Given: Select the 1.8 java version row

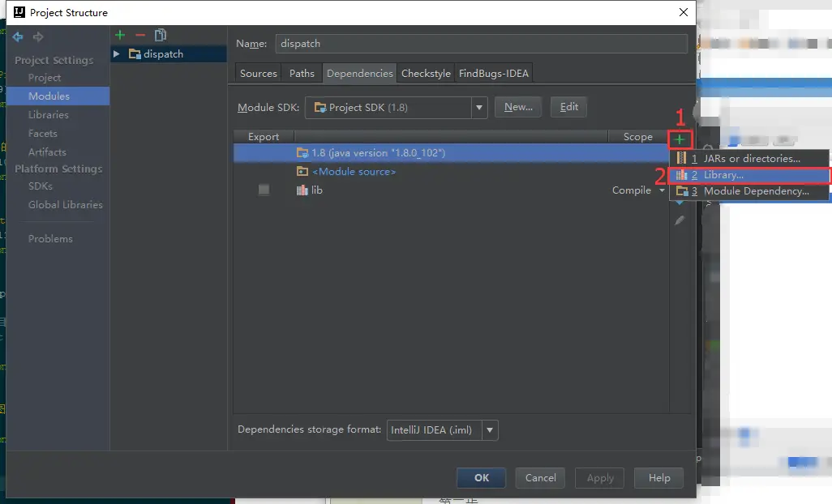Looking at the screenshot, I should coord(451,152).
